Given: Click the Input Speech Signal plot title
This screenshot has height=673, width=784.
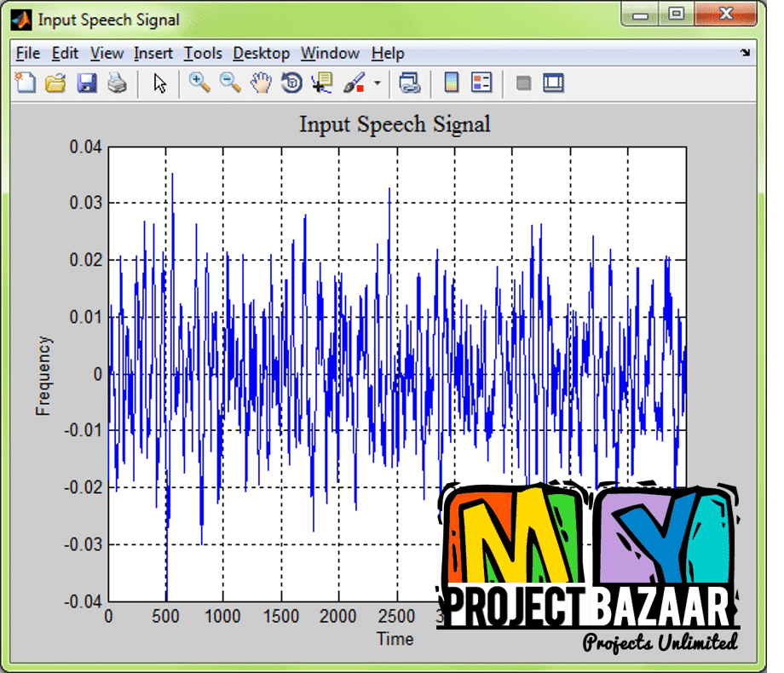Looking at the screenshot, I should coord(395,124).
